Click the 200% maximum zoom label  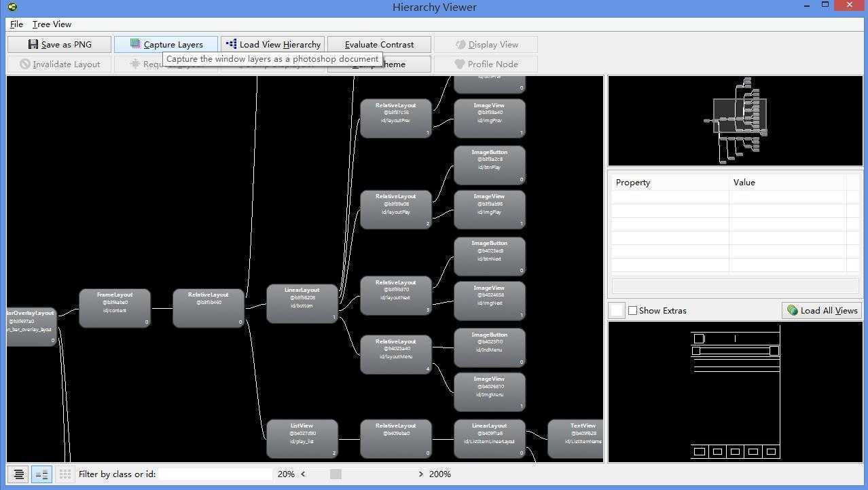click(440, 474)
